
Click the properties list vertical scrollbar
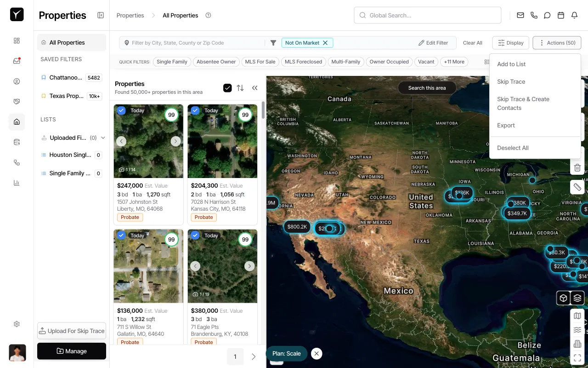(263, 110)
